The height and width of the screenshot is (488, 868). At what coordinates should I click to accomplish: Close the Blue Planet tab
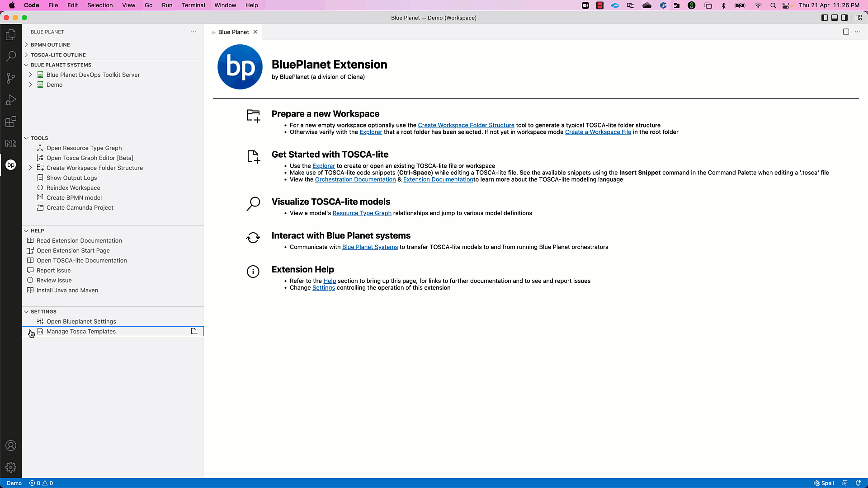tap(255, 32)
